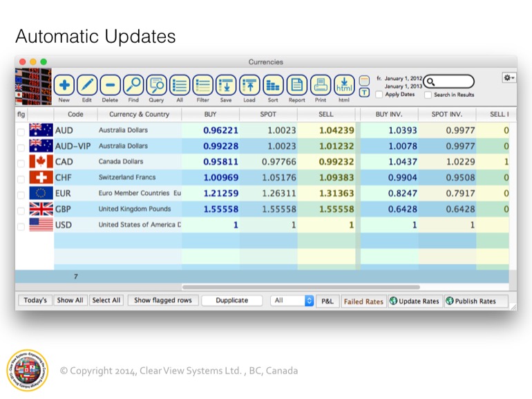Screen dimensions: 532x399
Task: Click the currency board thumbnail image
Action: coord(33,86)
